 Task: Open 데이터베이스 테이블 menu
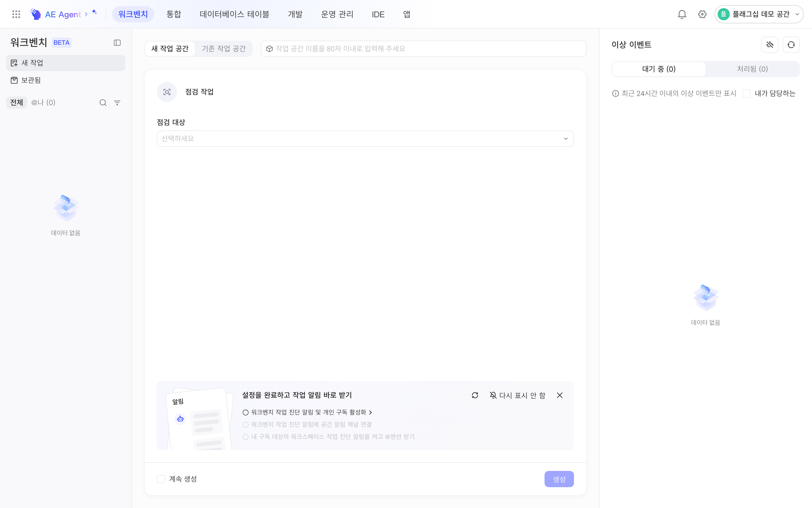234,14
